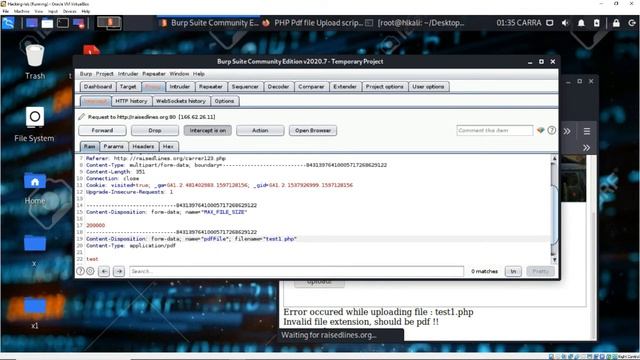This screenshot has width=640, height=360.
Task: Launch the terminal emulator panel icon
Action: [63, 23]
